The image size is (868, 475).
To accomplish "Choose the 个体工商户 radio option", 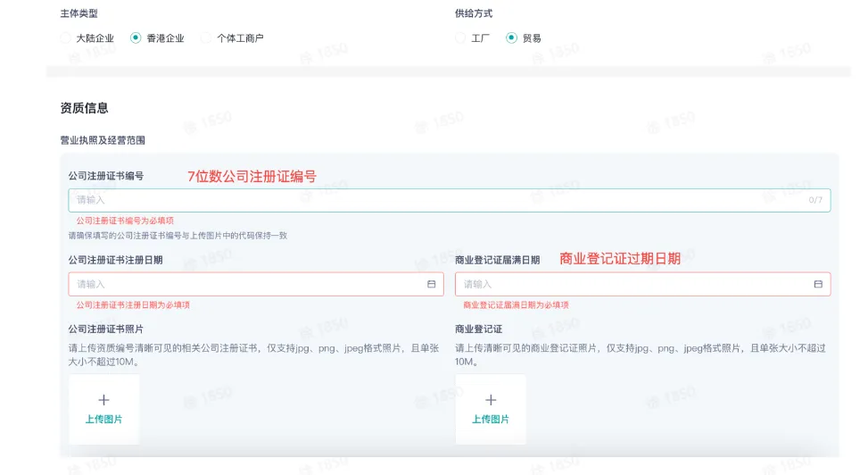I will coord(206,38).
